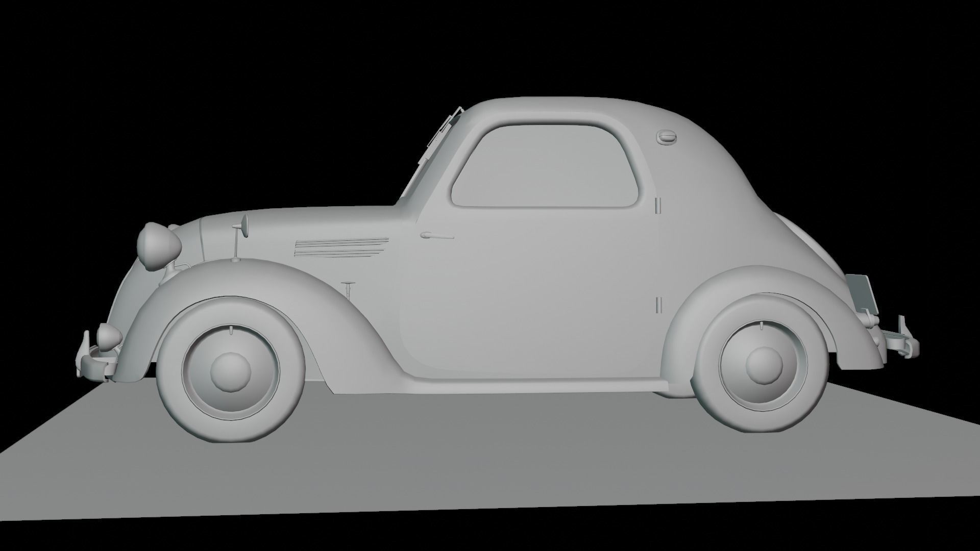Screen dimensions: 980x551
Task: Select the side mirror on the hood
Action: point(240,238)
